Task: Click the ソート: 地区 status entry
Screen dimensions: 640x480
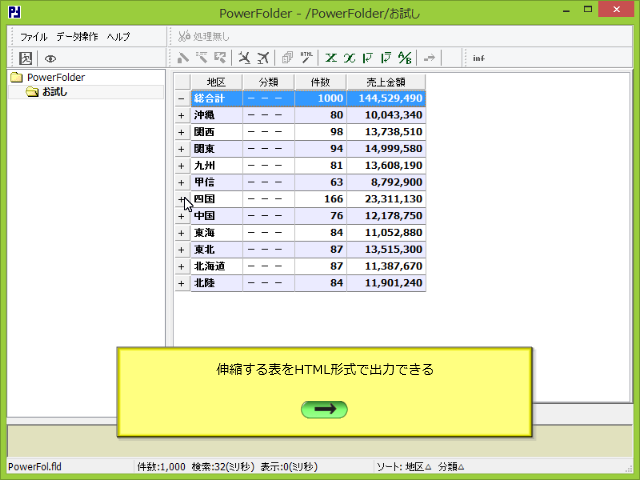Action: pyautogui.click(x=403, y=467)
